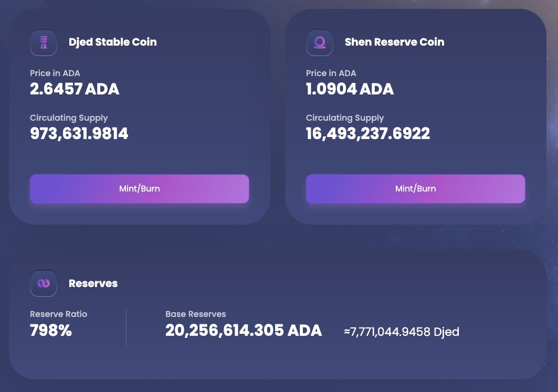The height and width of the screenshot is (392, 558).
Task: Click the ≈7,771,044.9458 Djed equivalent text
Action: point(402,332)
